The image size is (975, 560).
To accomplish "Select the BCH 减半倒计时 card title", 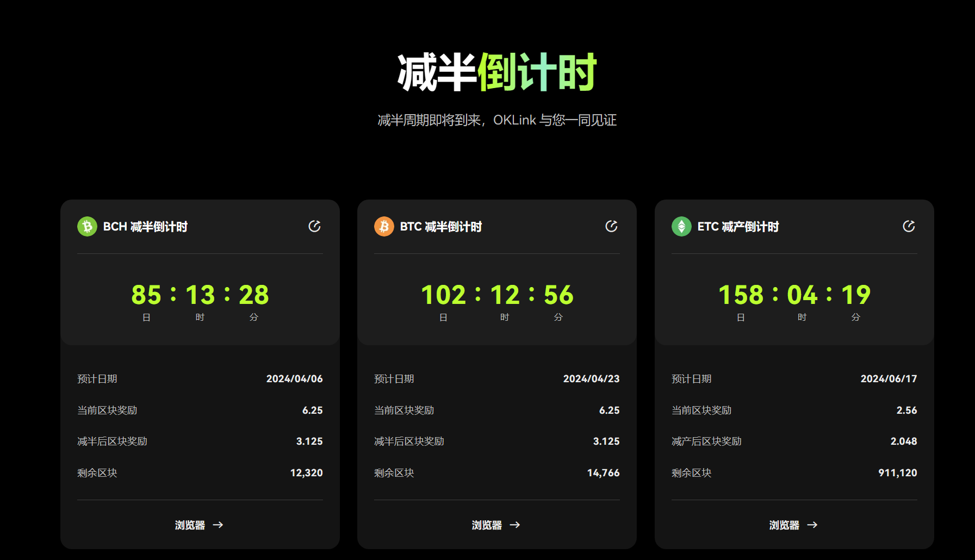I will [145, 227].
